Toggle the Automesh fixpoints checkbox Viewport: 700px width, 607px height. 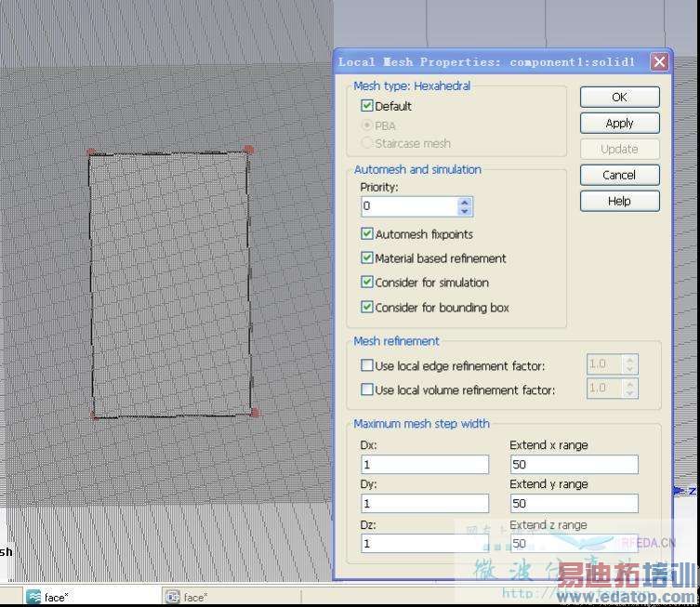(366, 234)
